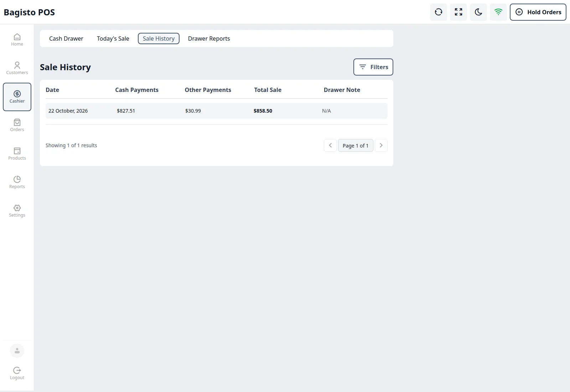Click the $827.51 cash payment value
570x392 pixels.
[x=126, y=111]
